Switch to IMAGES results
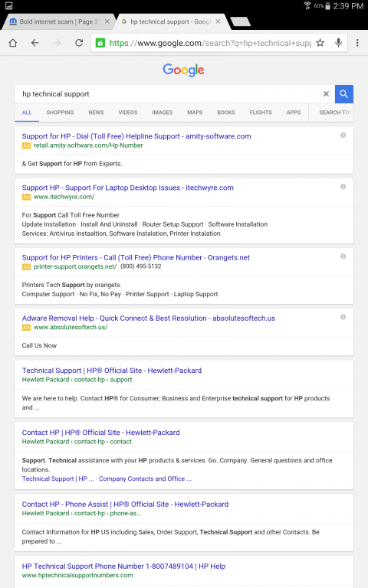 pyautogui.click(x=163, y=112)
